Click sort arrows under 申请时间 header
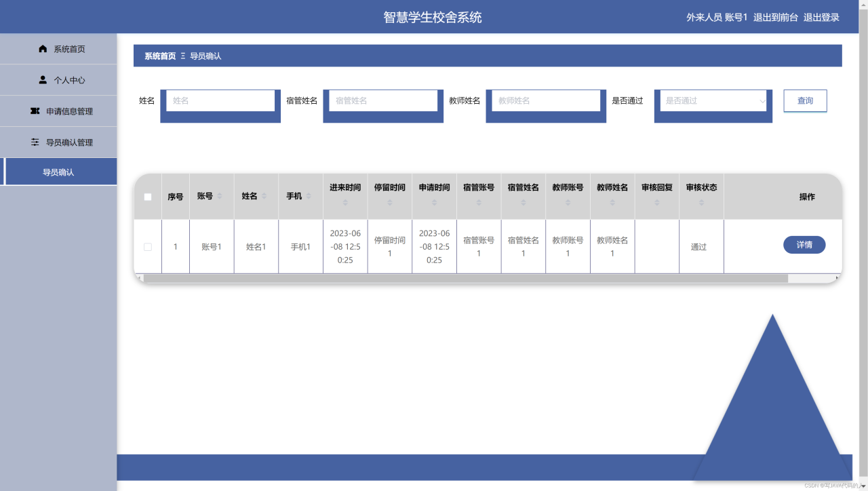 click(434, 203)
